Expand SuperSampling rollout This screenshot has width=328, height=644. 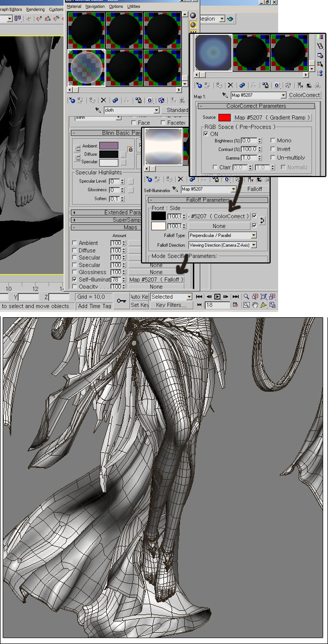[x=73, y=220]
